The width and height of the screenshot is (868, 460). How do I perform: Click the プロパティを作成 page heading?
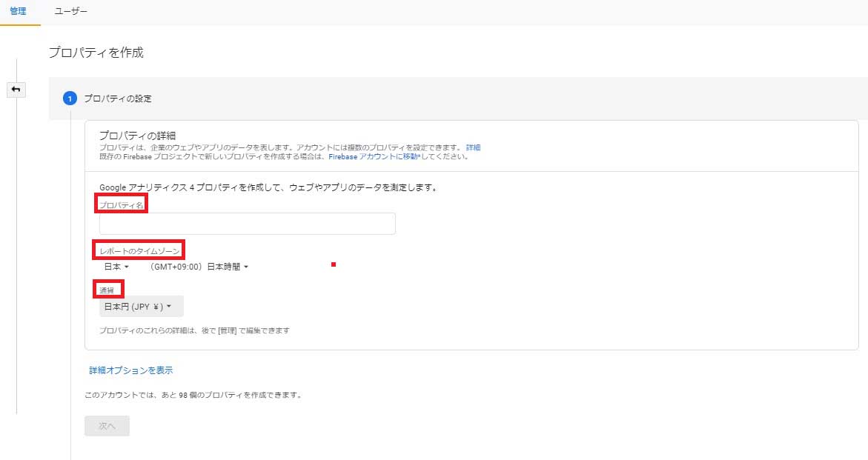click(96, 53)
